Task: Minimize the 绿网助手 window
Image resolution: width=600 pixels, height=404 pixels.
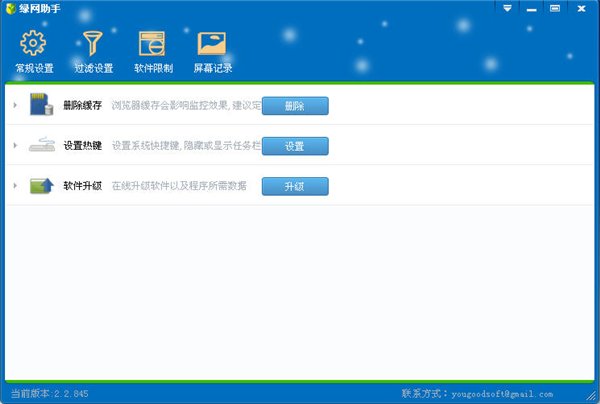Action: coord(531,8)
